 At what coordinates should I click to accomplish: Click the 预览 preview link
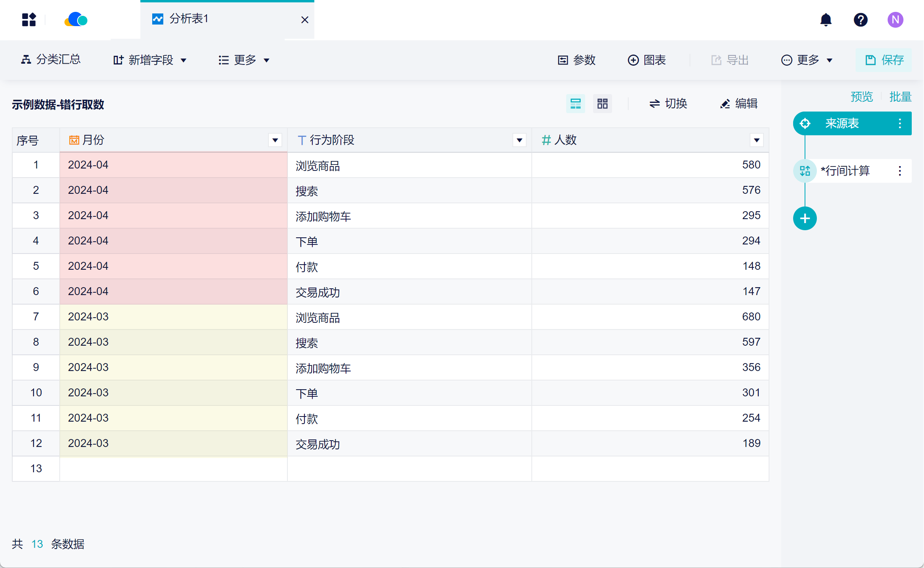[862, 97]
